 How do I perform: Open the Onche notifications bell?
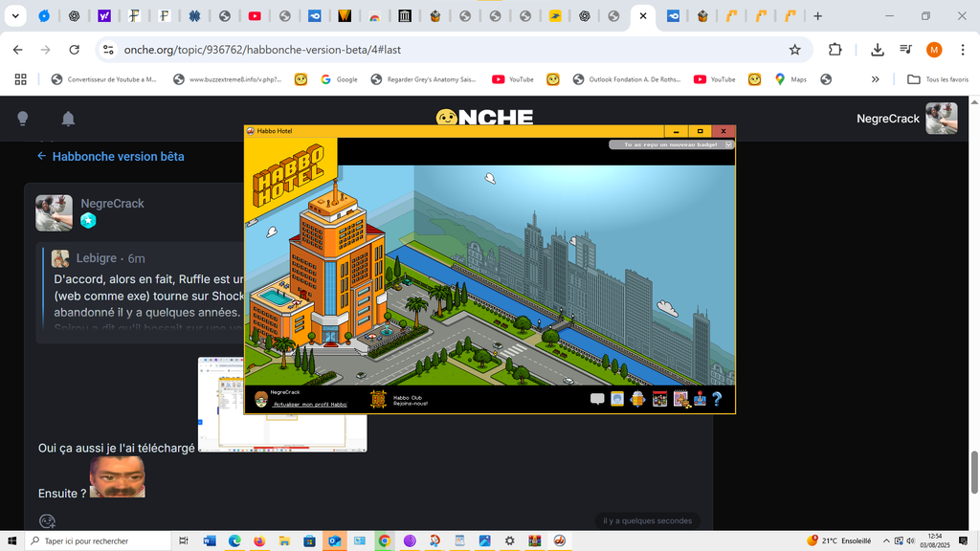(x=68, y=119)
